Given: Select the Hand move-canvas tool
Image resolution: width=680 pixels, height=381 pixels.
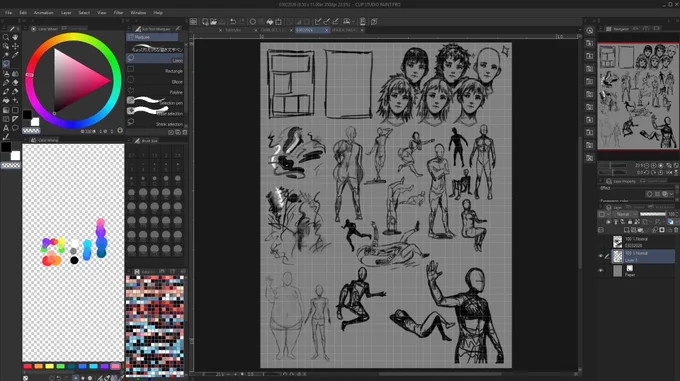Looking at the screenshot, I should (15, 38).
